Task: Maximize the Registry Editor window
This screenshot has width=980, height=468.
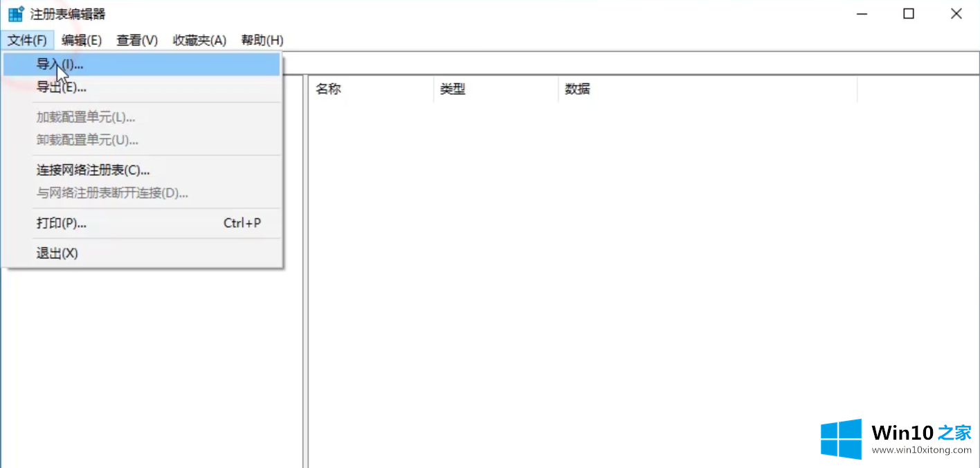Action: (x=909, y=14)
